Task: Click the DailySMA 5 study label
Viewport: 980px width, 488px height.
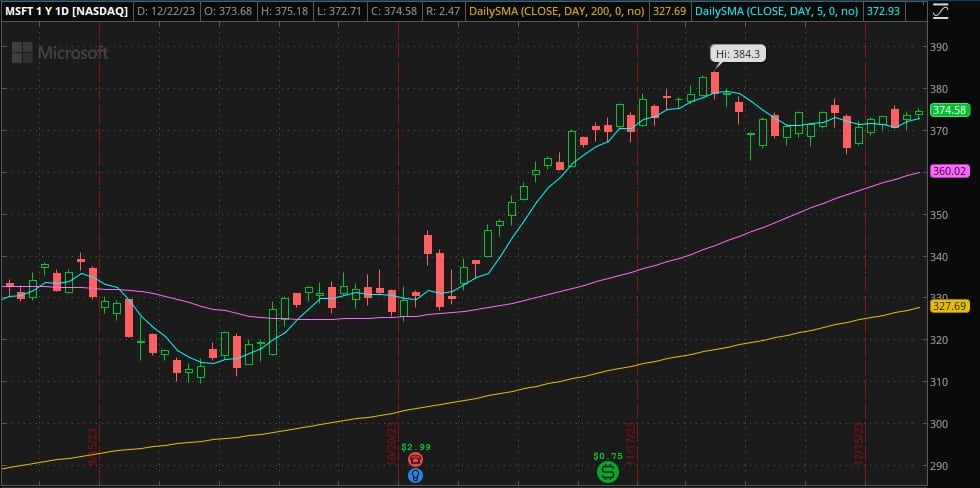Action: click(777, 11)
